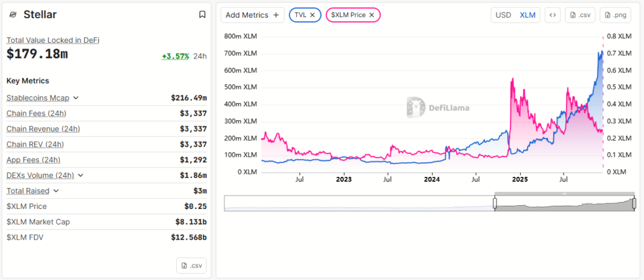Viewport: 644px width, 280px height.
Task: Click the Stellar chain logo icon
Action: click(x=13, y=14)
